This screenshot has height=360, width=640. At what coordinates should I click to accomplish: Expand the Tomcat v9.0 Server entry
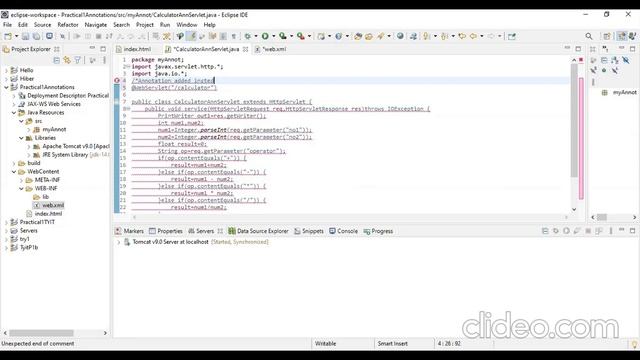click(119, 242)
